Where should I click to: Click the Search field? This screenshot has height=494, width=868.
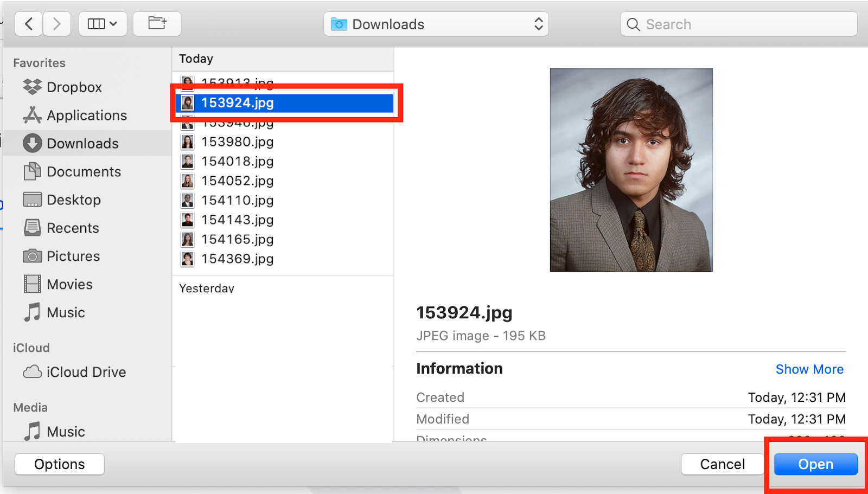[x=739, y=24]
